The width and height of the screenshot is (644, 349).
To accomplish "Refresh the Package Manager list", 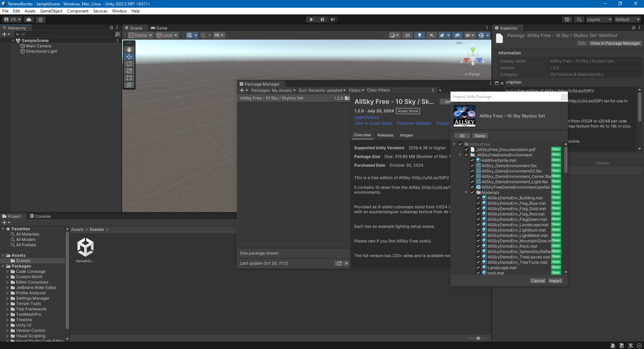I will pos(339,263).
